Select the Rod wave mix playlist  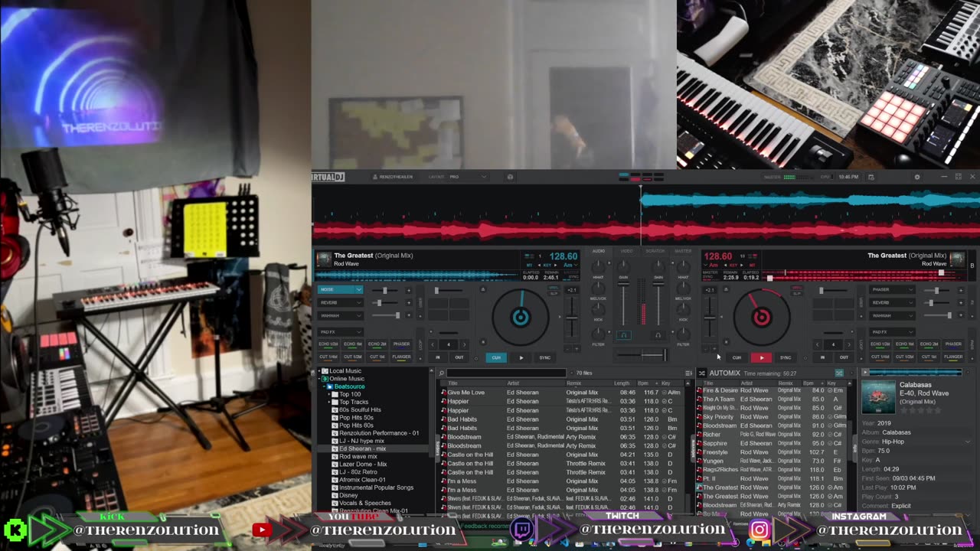tap(358, 456)
